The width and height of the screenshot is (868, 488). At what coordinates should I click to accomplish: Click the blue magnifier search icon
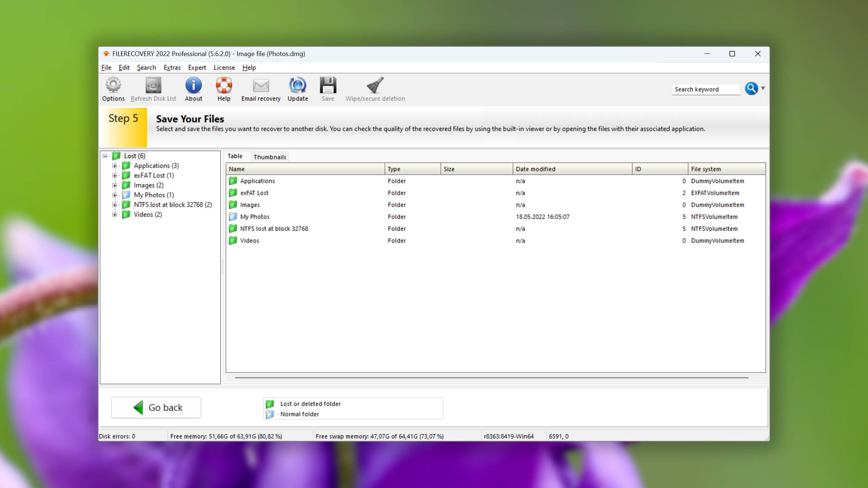coord(751,89)
